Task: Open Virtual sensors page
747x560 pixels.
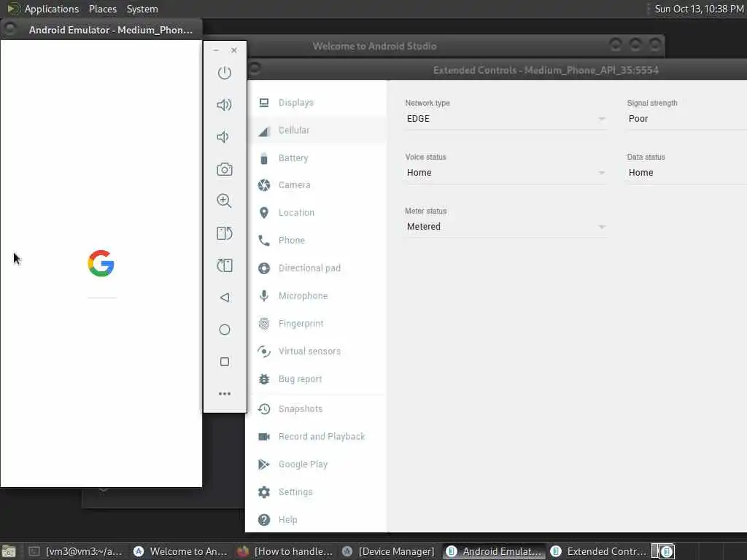Action: pyautogui.click(x=317, y=351)
